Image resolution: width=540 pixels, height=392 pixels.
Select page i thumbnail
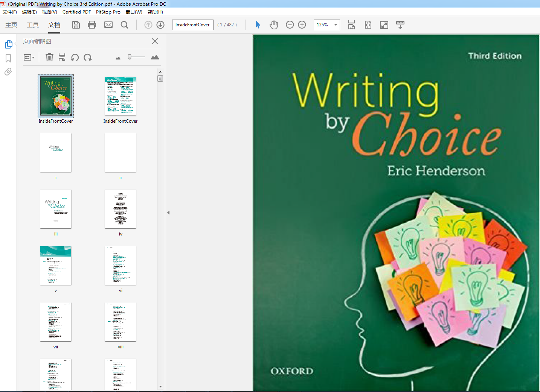[56, 152]
